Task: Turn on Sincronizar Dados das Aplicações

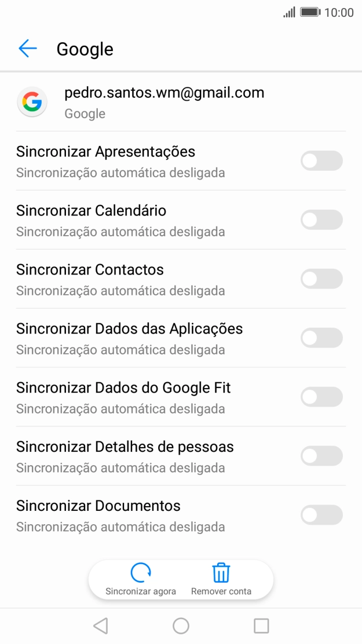Action: (321, 338)
